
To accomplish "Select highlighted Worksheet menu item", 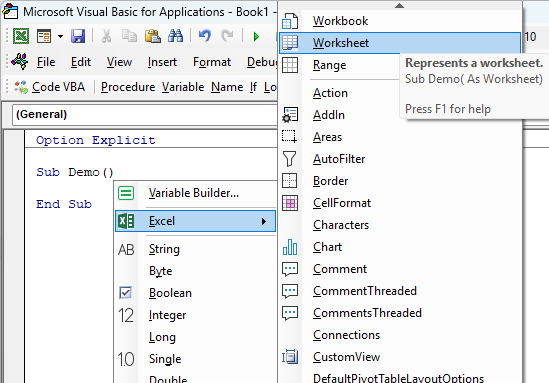I will coord(400,43).
